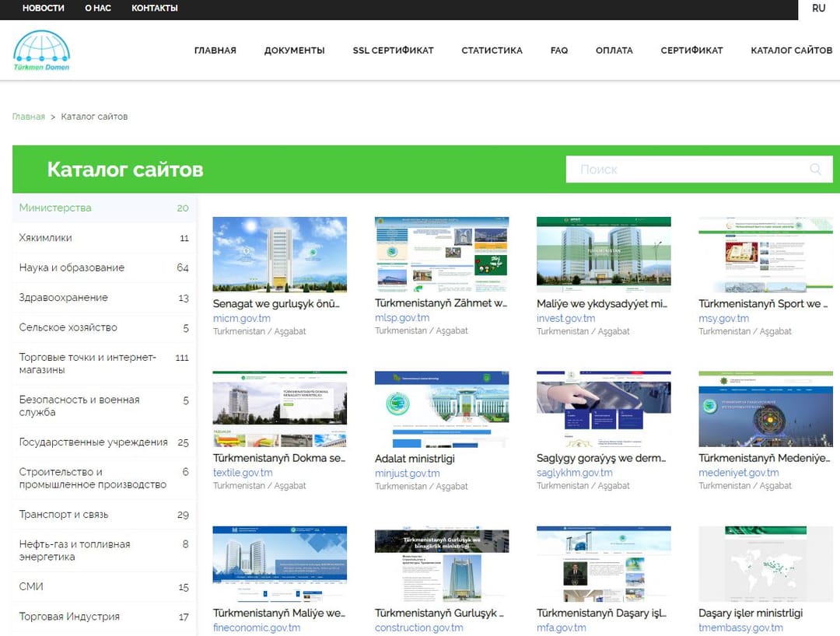Select the Министерства category
Image resolution: width=840 pixels, height=636 pixels.
click(x=55, y=208)
